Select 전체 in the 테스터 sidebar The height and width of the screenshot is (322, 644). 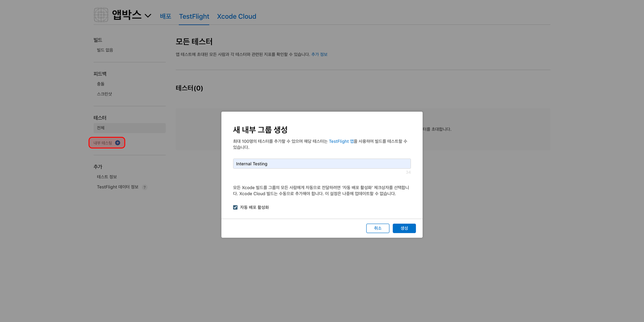(129, 128)
